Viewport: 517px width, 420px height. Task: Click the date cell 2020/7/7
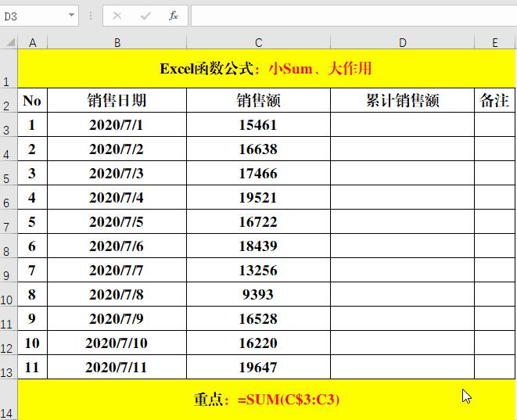coord(117,270)
